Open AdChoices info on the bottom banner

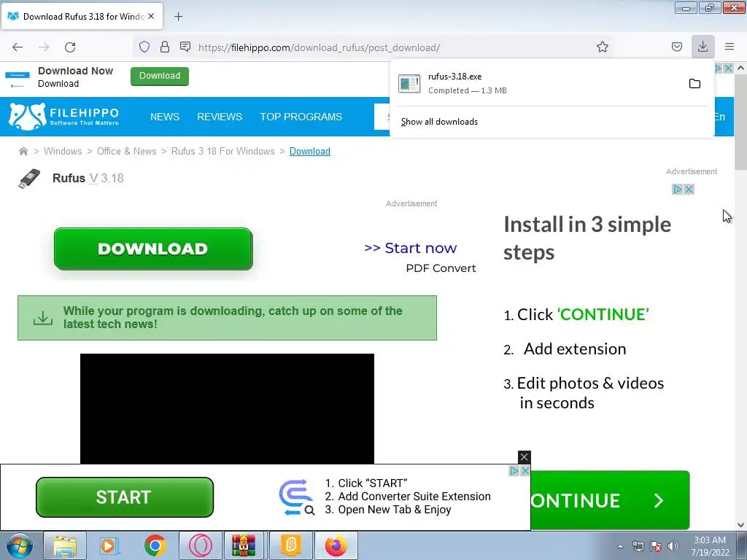(x=514, y=471)
